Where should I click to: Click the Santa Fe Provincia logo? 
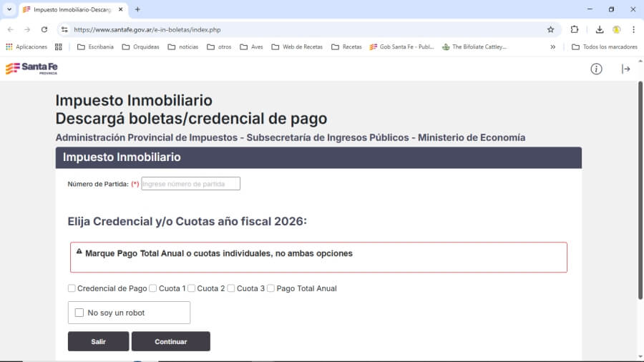click(31, 69)
